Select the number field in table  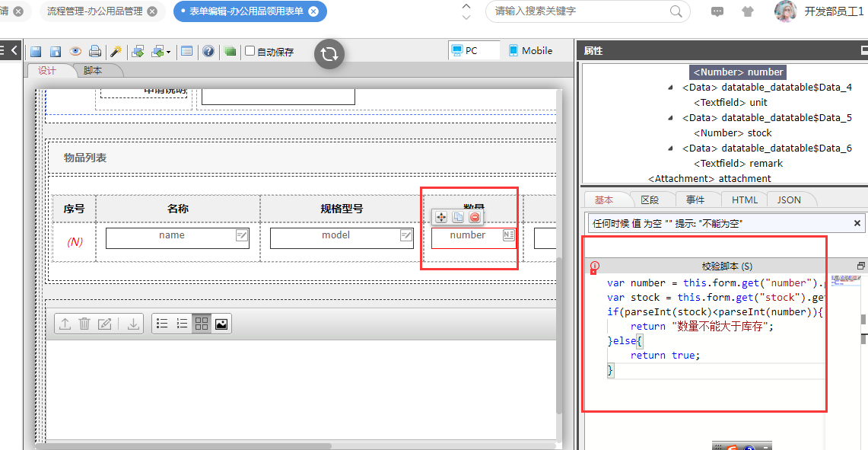tap(473, 238)
